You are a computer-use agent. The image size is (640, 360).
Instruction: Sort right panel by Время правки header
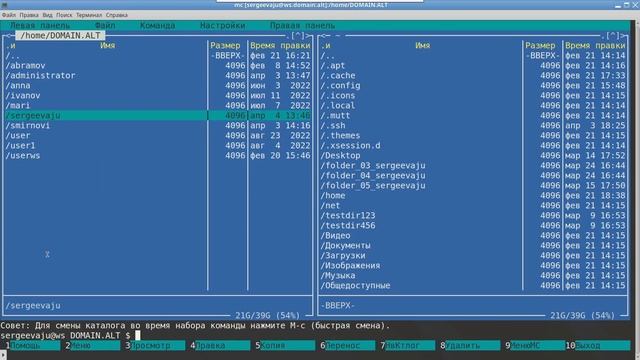[595, 45]
